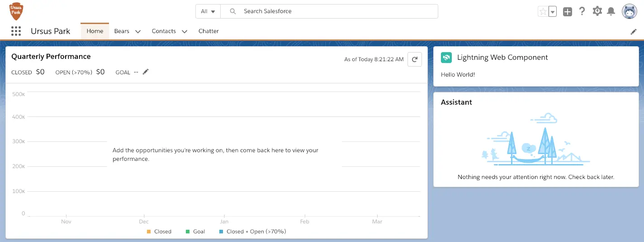
Task: Edit navigation bar with pencil icon
Action: pos(634,32)
